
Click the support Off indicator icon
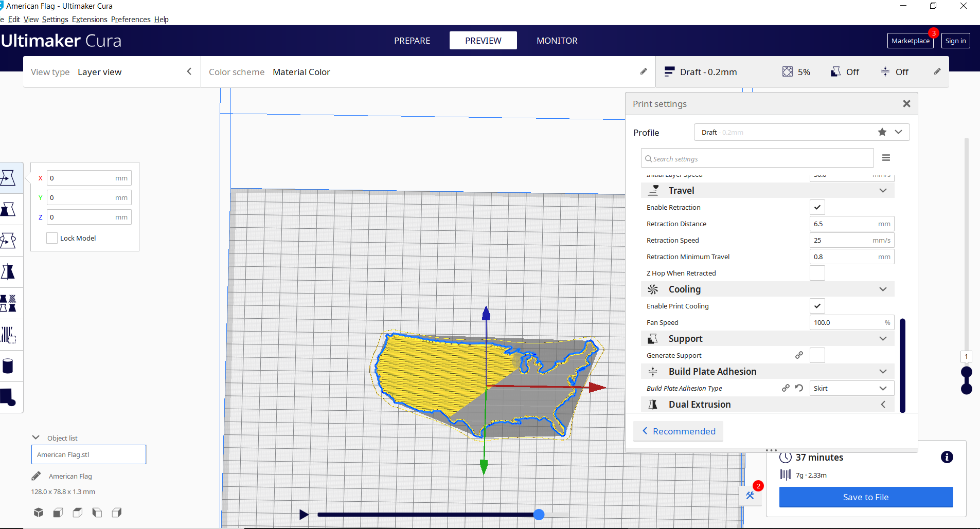coord(836,72)
